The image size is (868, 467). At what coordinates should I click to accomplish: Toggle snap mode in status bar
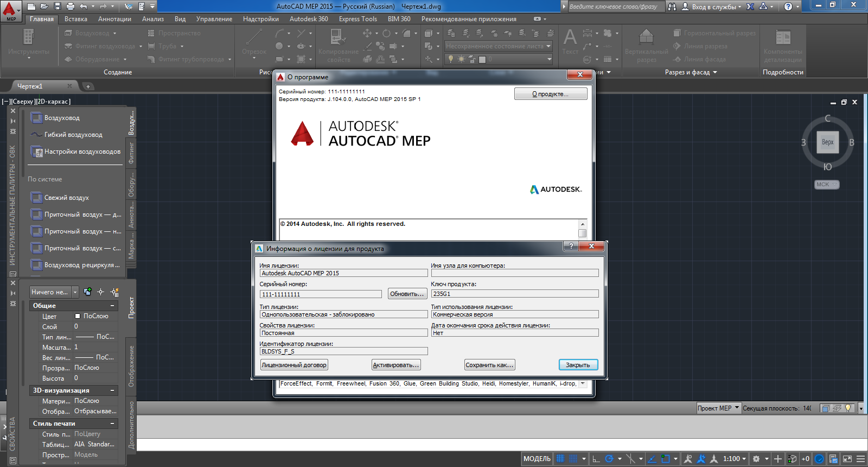point(573,459)
